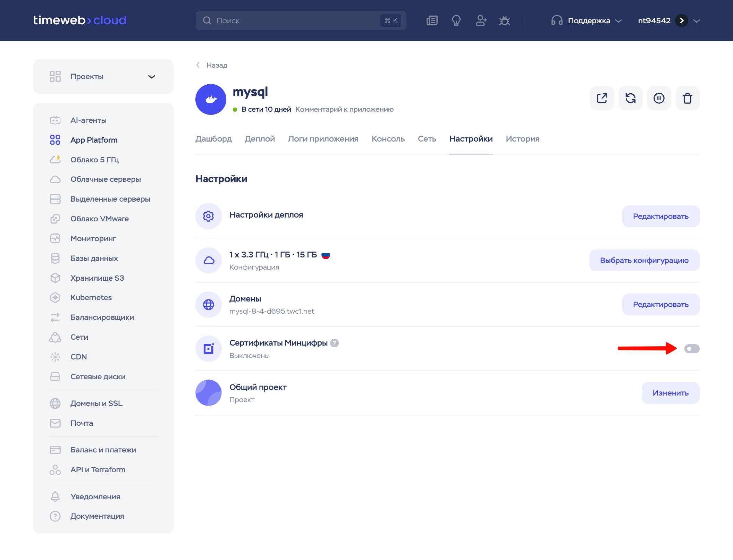Click the restart app icon

click(x=631, y=98)
